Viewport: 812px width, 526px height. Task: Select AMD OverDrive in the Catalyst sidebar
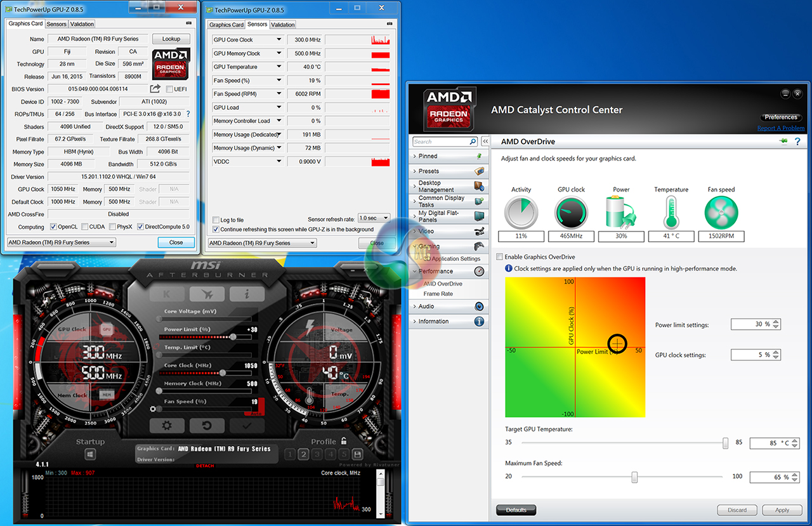tap(443, 284)
